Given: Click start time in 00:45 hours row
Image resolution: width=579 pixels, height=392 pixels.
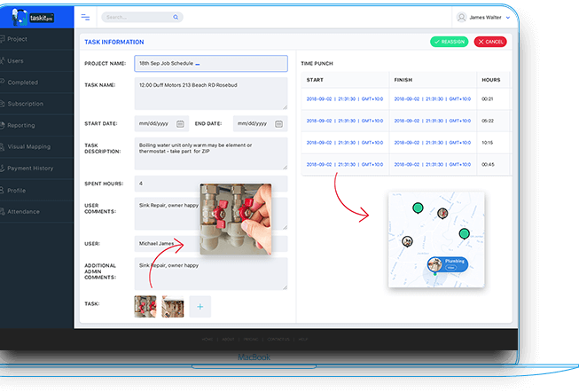Looking at the screenshot, I should coord(345,164).
